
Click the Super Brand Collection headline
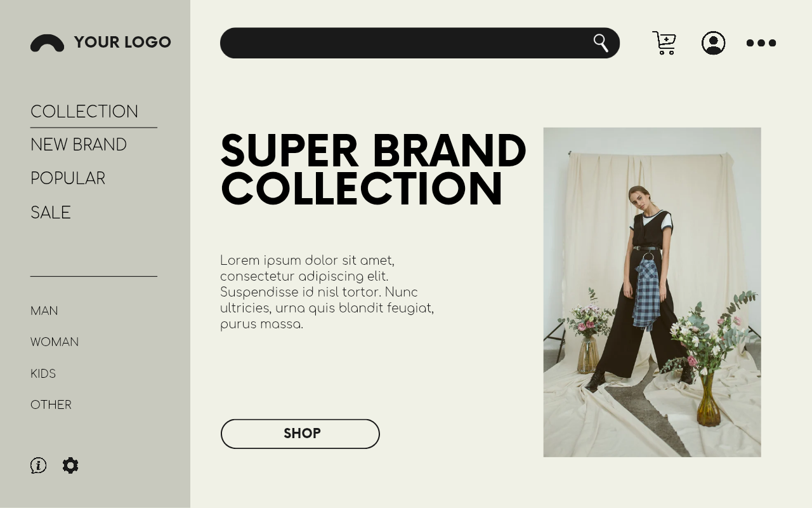tap(373, 170)
